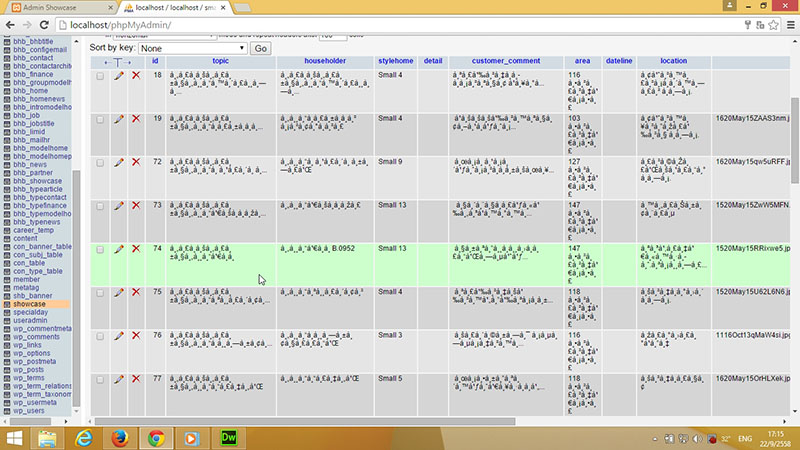Sort by the householder column header

[325, 61]
